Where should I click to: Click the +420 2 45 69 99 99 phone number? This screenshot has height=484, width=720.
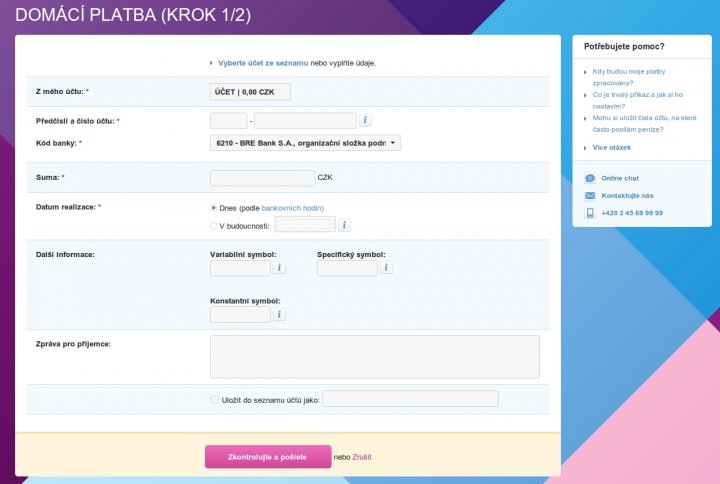click(632, 213)
